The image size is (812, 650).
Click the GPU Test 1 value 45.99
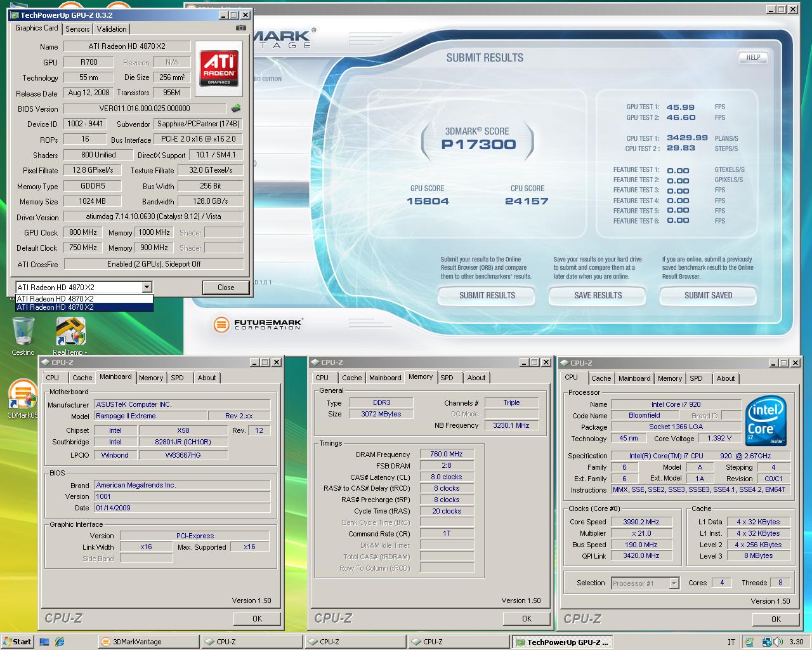(x=681, y=107)
